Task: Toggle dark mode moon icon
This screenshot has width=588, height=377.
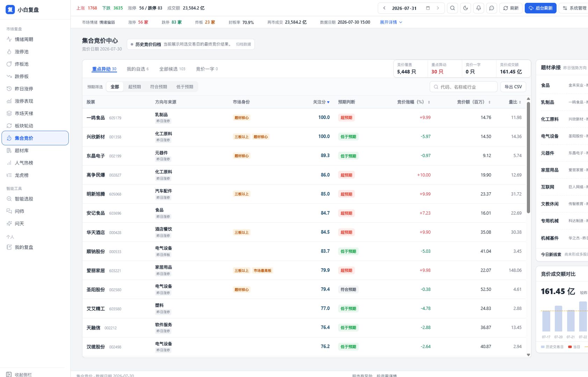Action: (x=465, y=8)
